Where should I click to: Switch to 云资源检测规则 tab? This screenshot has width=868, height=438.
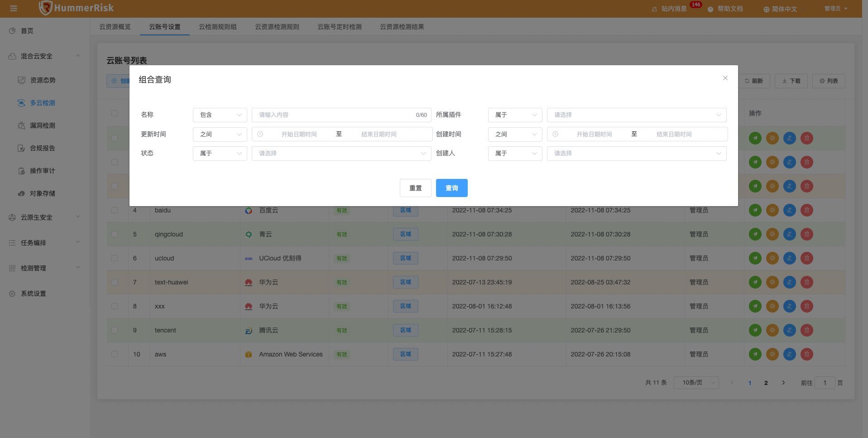point(277,27)
